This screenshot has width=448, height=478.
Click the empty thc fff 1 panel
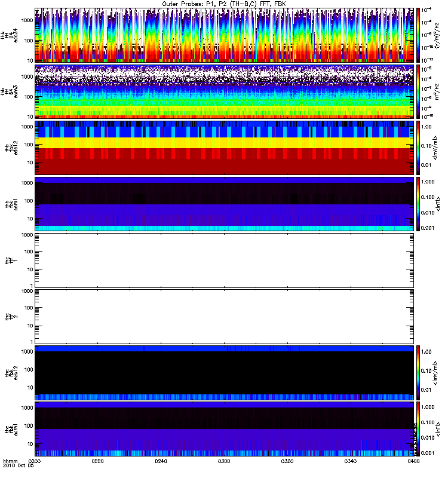(225, 261)
